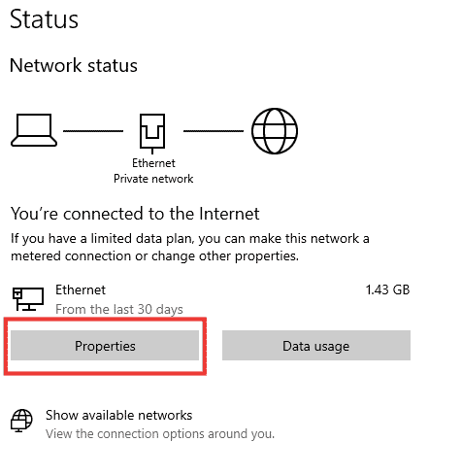Screen dimensions: 462x476
Task: Click "From the last 30 days" text
Action: point(119,309)
